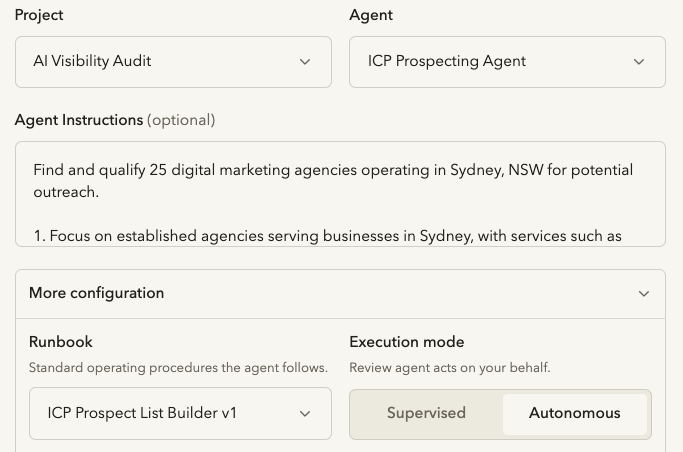
Task: Click the Execution mode heading
Action: [406, 342]
